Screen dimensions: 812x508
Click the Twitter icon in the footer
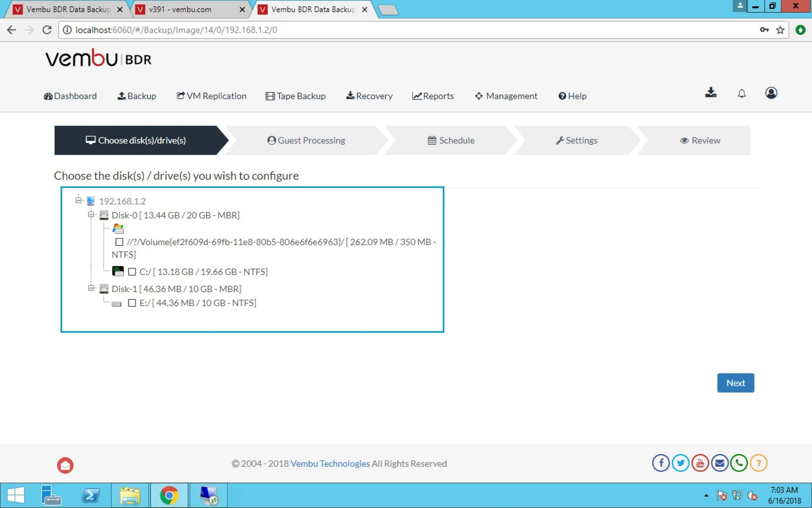[680, 463]
